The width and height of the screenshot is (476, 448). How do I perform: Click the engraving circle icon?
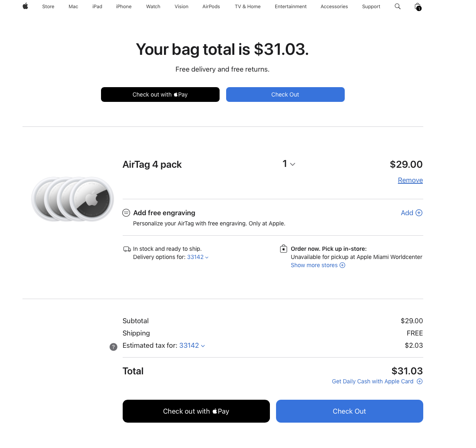tap(126, 213)
